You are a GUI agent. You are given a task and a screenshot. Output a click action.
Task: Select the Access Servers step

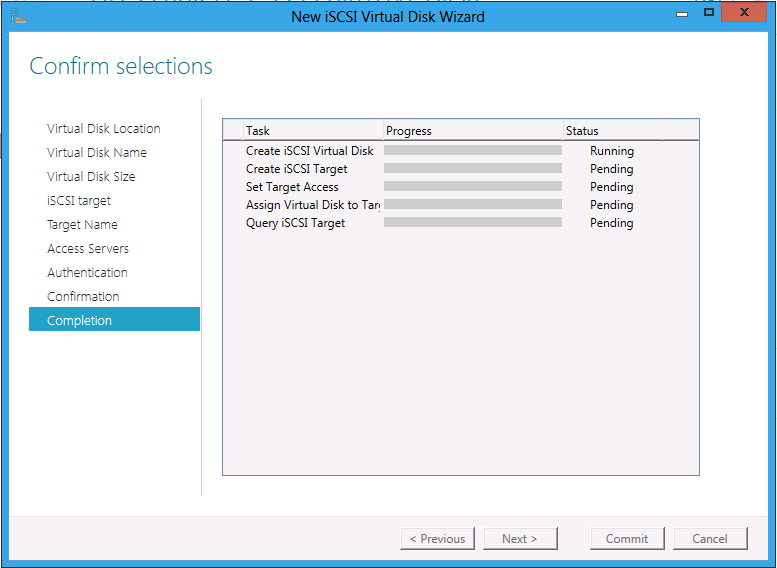pyautogui.click(x=88, y=248)
